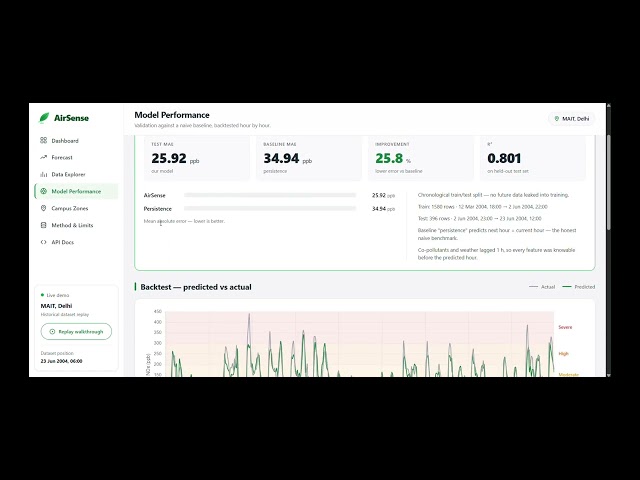Click the 'Historical dataset replay' text
The height and width of the screenshot is (480, 640).
pos(64,314)
